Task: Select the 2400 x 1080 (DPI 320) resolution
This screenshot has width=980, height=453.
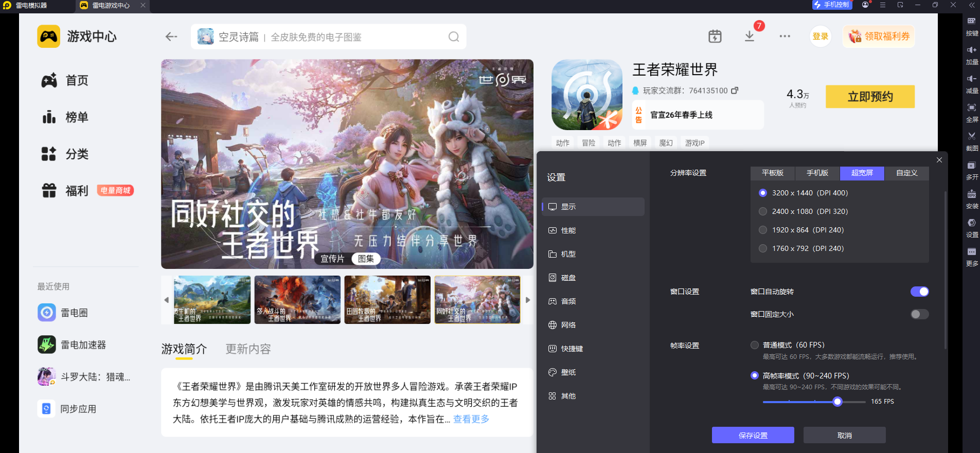Action: pyautogui.click(x=763, y=211)
